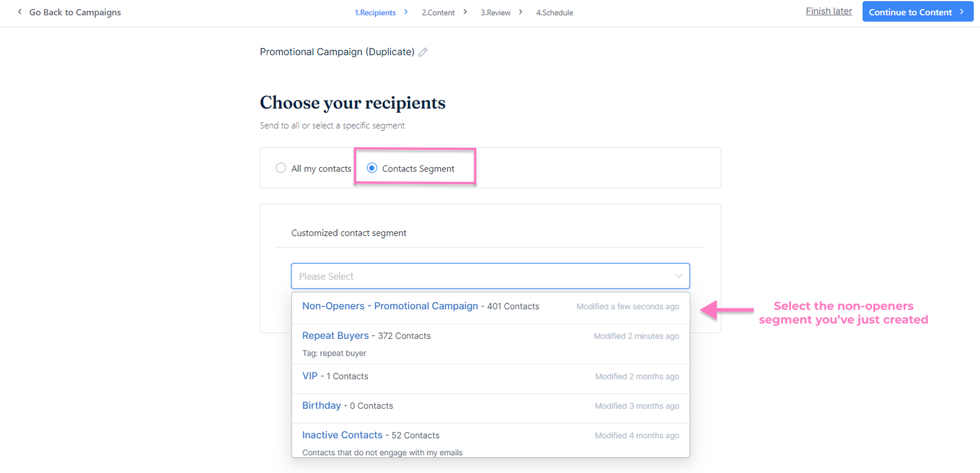
Task: Choose the Birthday segment option
Action: pyautogui.click(x=322, y=405)
